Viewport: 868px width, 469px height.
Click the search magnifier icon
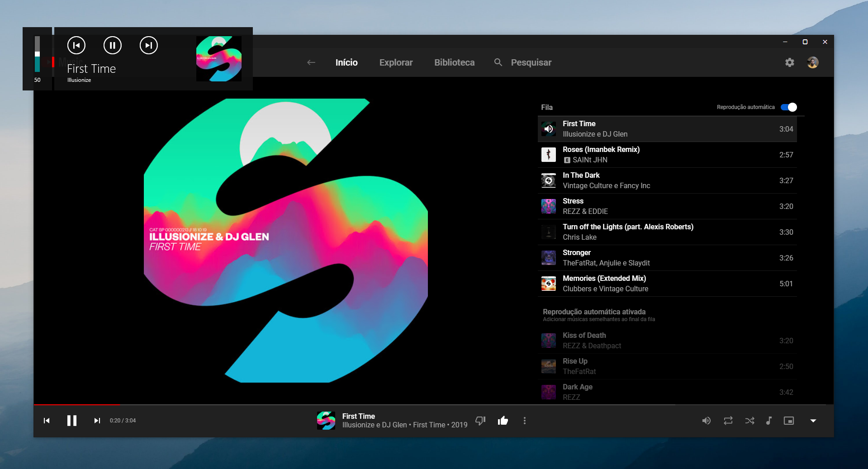pos(498,62)
